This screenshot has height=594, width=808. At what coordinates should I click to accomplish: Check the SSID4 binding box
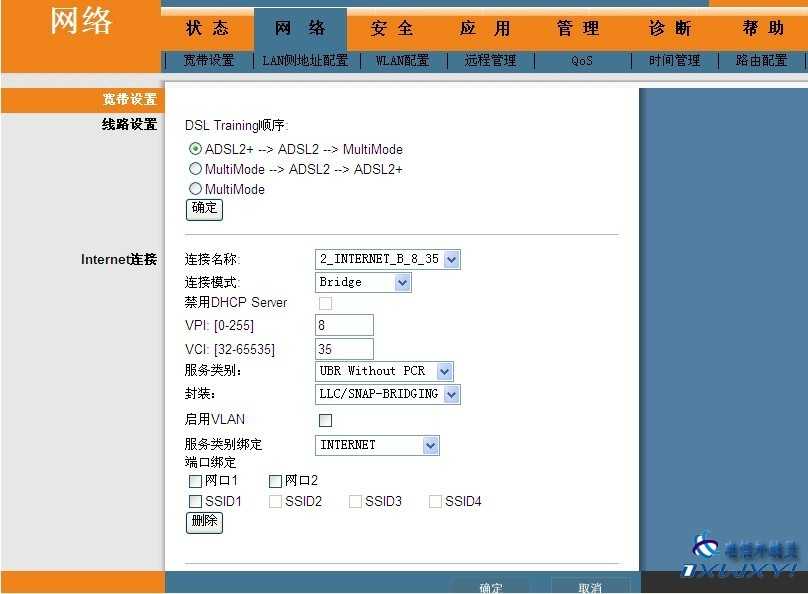pyautogui.click(x=435, y=501)
